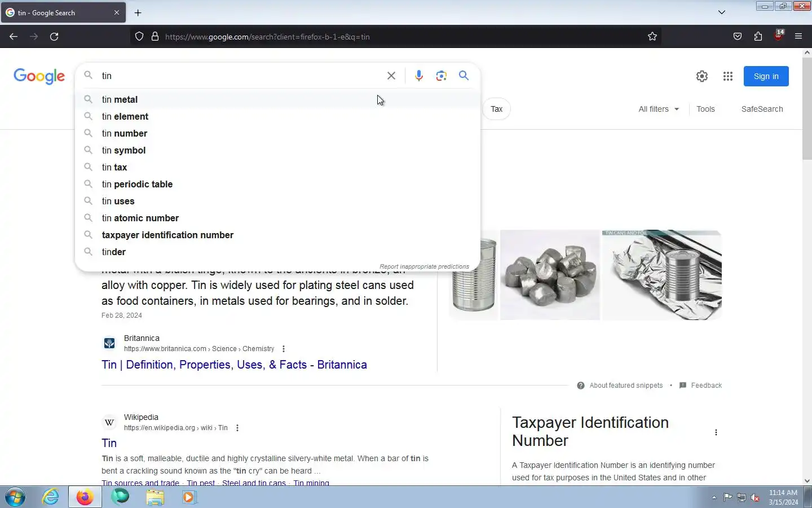Click the search input containing 'tin'
Image resolution: width=812 pixels, height=508 pixels.
tap(240, 76)
